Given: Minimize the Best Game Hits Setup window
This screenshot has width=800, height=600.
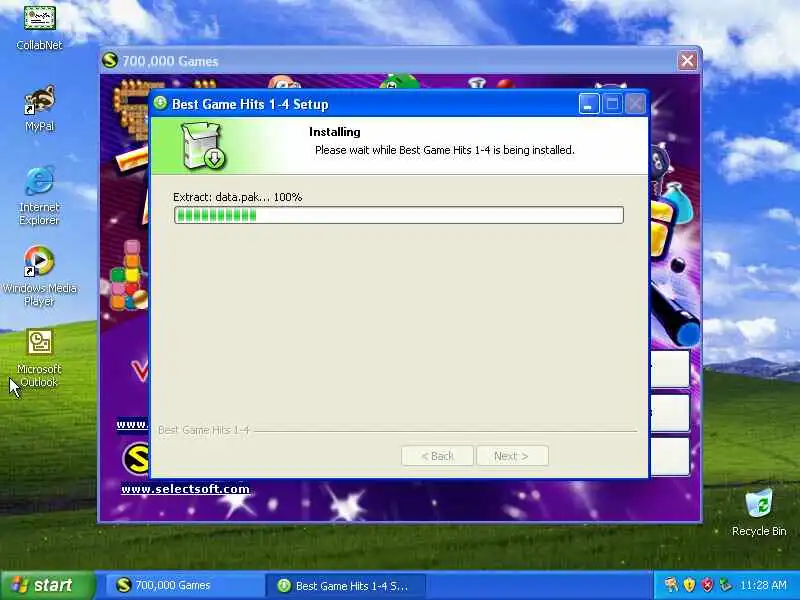Looking at the screenshot, I should tap(589, 104).
